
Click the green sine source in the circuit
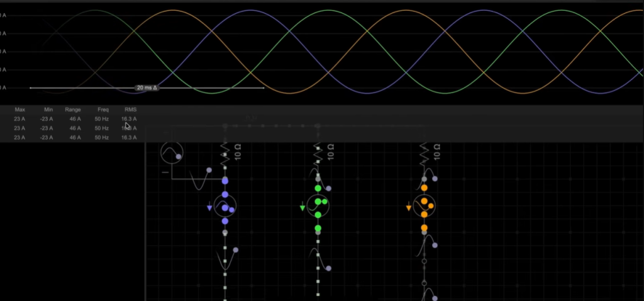(x=318, y=205)
